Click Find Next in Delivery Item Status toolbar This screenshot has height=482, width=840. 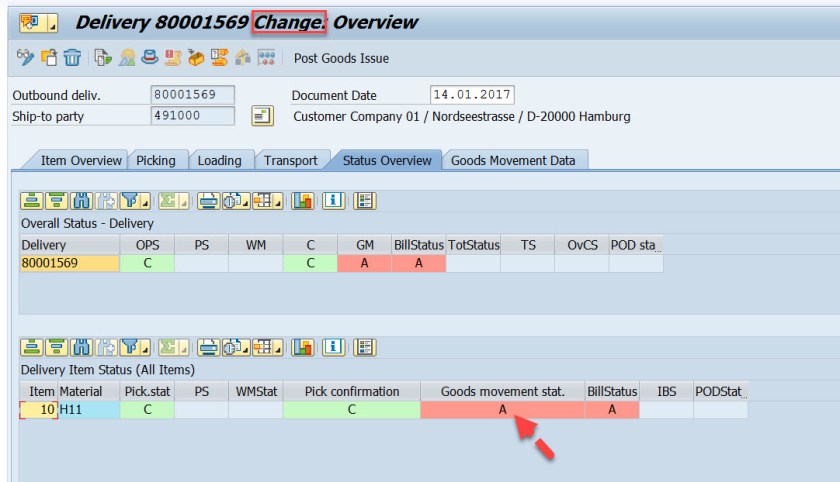click(106, 348)
